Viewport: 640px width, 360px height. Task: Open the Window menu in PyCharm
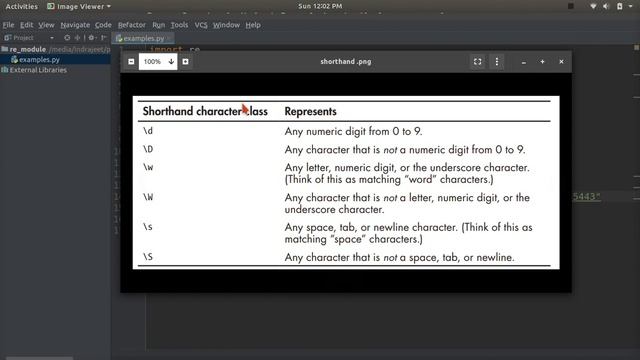226,25
